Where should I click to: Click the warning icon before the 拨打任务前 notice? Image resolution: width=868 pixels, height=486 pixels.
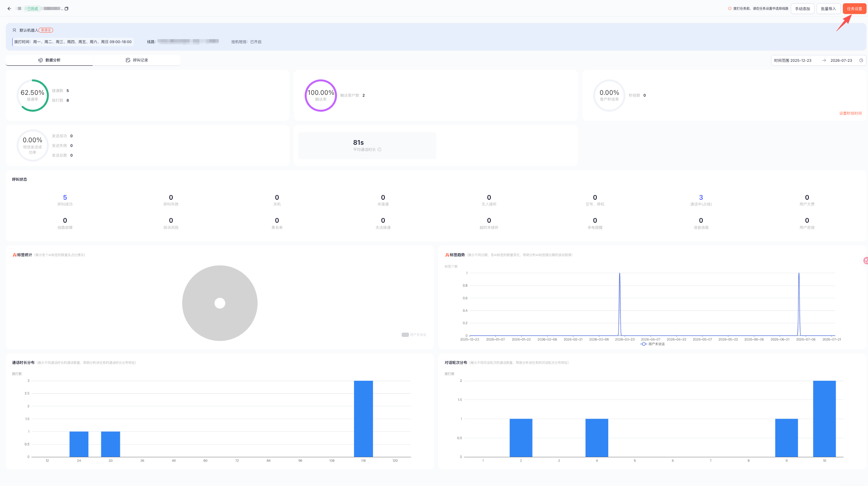click(730, 9)
